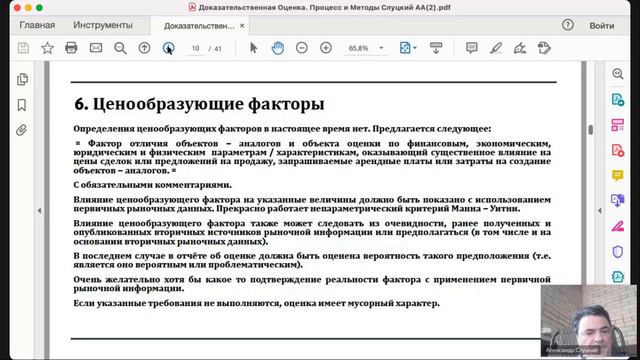Viewport: 640px width, 360px height.
Task: Click the vertical scrollbar thumb
Action: pyautogui.click(x=591, y=130)
